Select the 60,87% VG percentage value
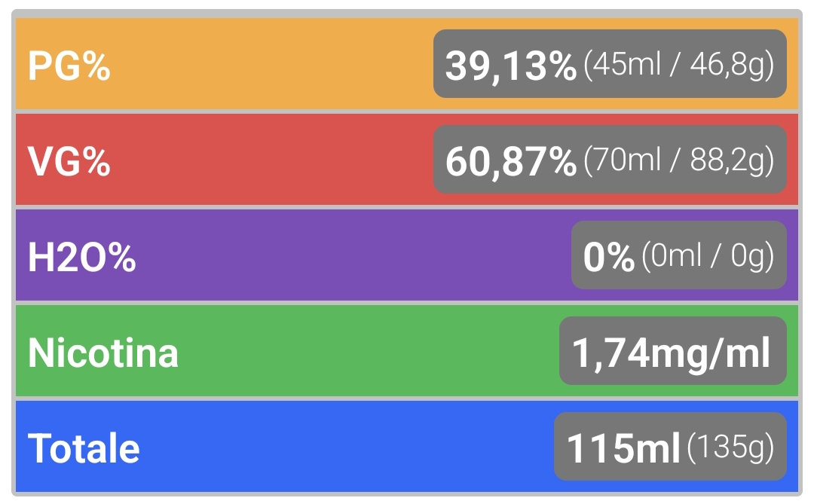The image size is (814, 504). (511, 162)
